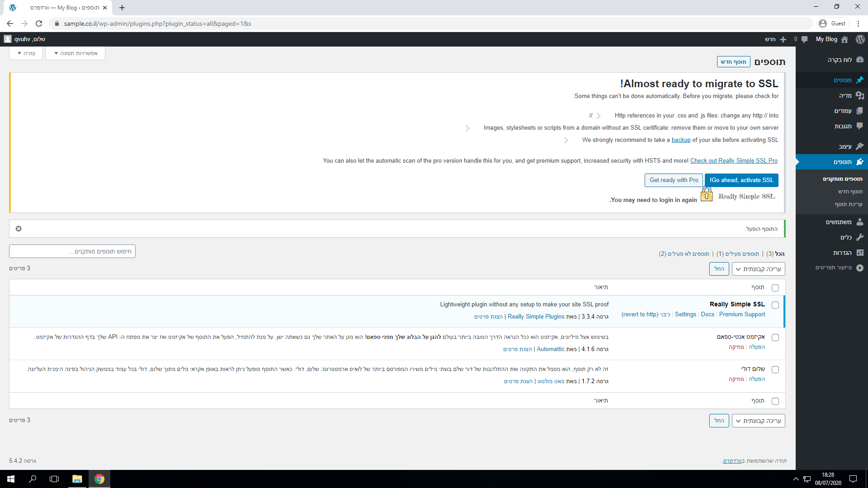The image size is (868, 488).
Task: Open File Explorer from the taskbar
Action: point(77,479)
